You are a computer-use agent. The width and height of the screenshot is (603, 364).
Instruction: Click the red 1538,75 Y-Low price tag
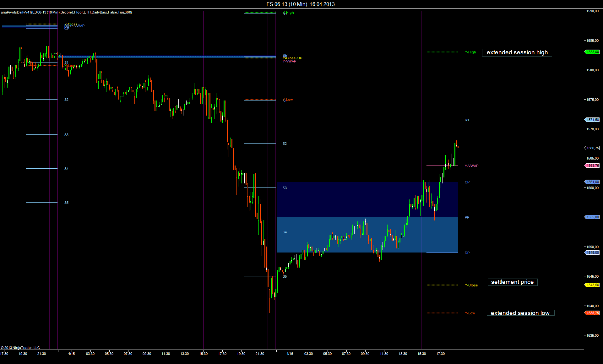coord(593,313)
